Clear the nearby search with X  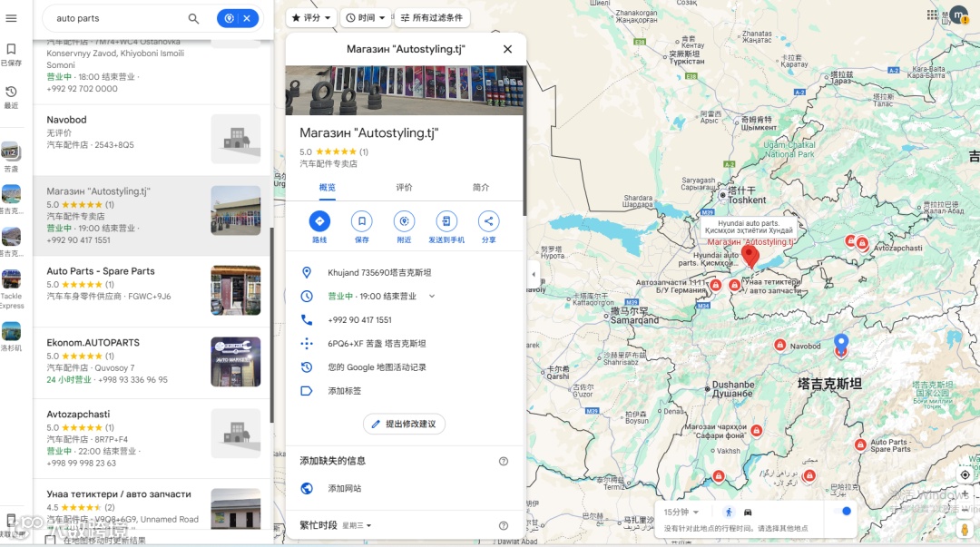pyautogui.click(x=247, y=18)
